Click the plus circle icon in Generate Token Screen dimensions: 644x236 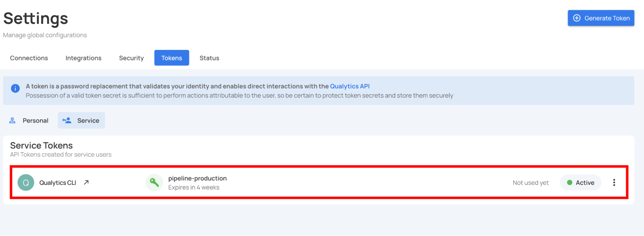(577, 18)
